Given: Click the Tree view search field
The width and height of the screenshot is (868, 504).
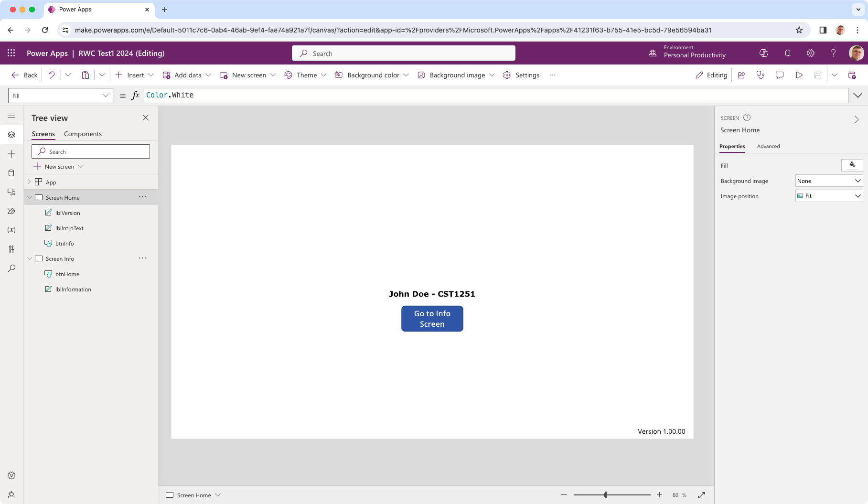Looking at the screenshot, I should (x=91, y=151).
